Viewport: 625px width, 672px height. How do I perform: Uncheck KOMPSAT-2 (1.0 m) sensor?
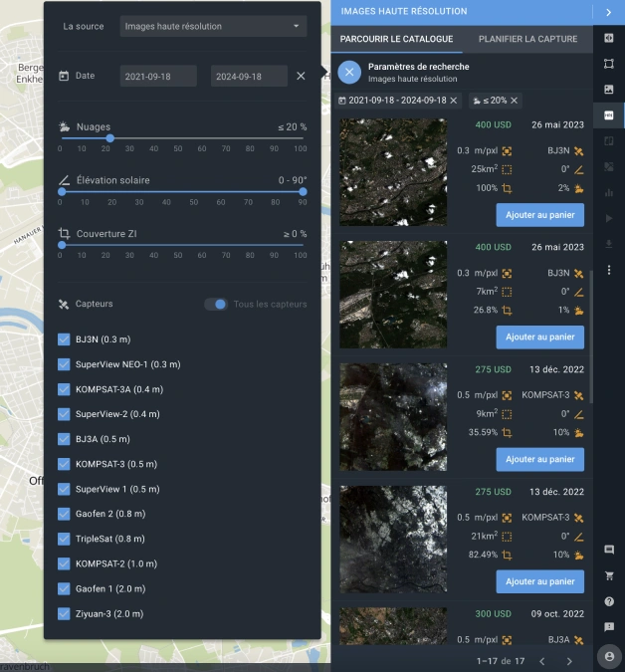click(64, 563)
